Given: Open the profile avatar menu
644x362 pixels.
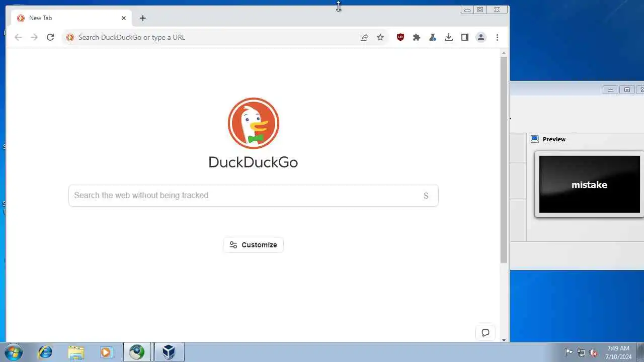Looking at the screenshot, I should tap(481, 37).
